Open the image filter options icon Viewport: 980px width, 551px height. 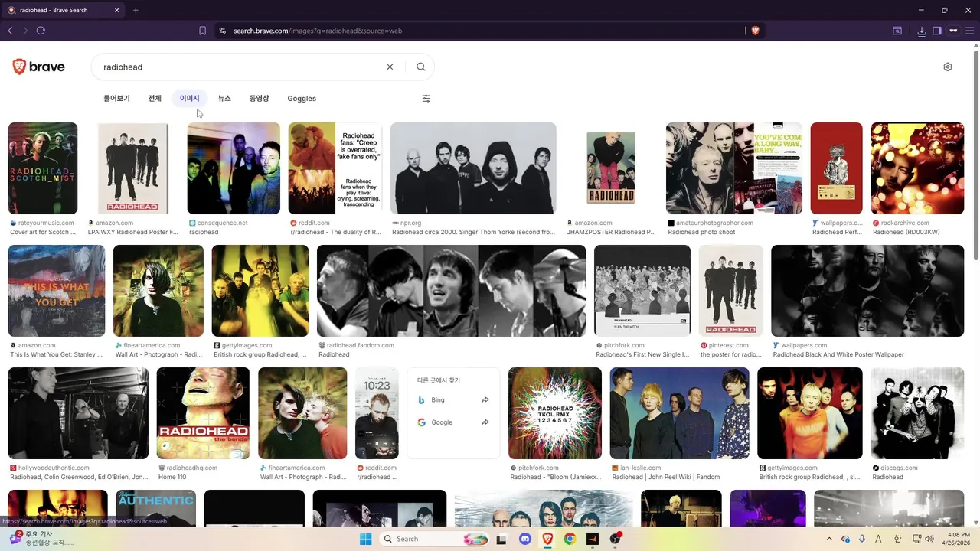426,99
